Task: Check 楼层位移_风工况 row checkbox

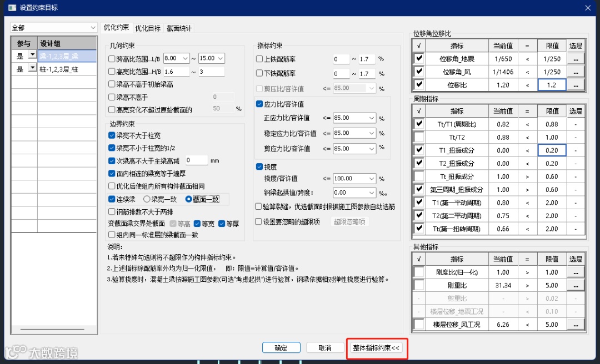Action: (419, 324)
